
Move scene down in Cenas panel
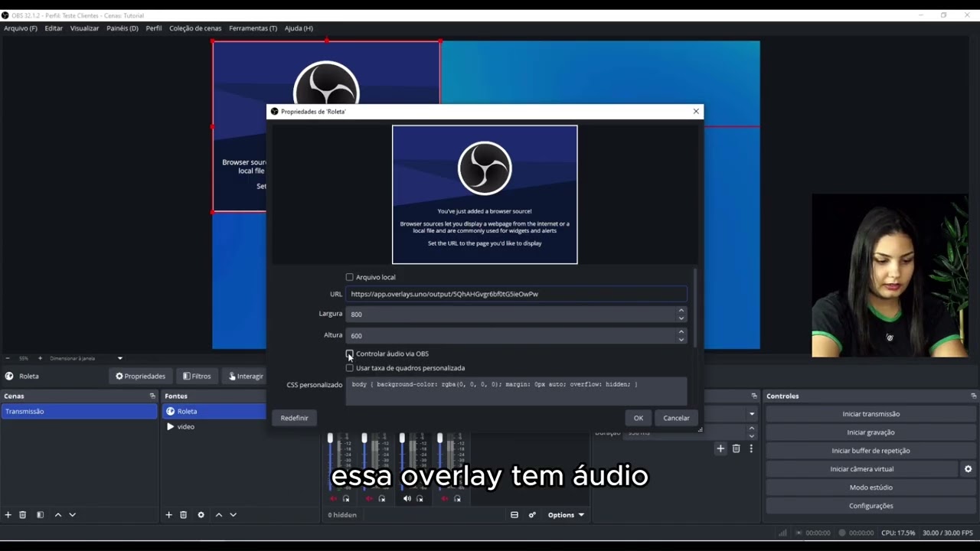(x=72, y=515)
